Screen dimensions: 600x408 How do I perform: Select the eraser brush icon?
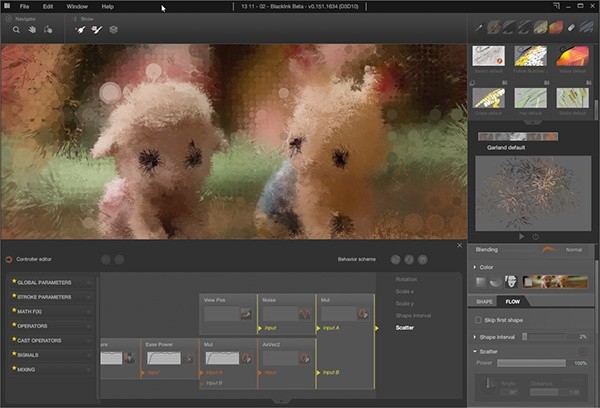click(x=571, y=27)
